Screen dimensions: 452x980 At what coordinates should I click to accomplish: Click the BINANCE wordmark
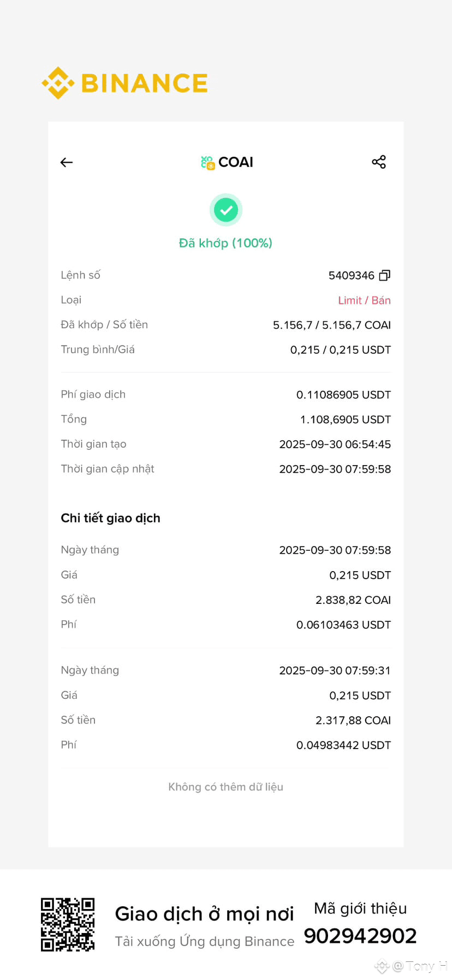point(145,83)
